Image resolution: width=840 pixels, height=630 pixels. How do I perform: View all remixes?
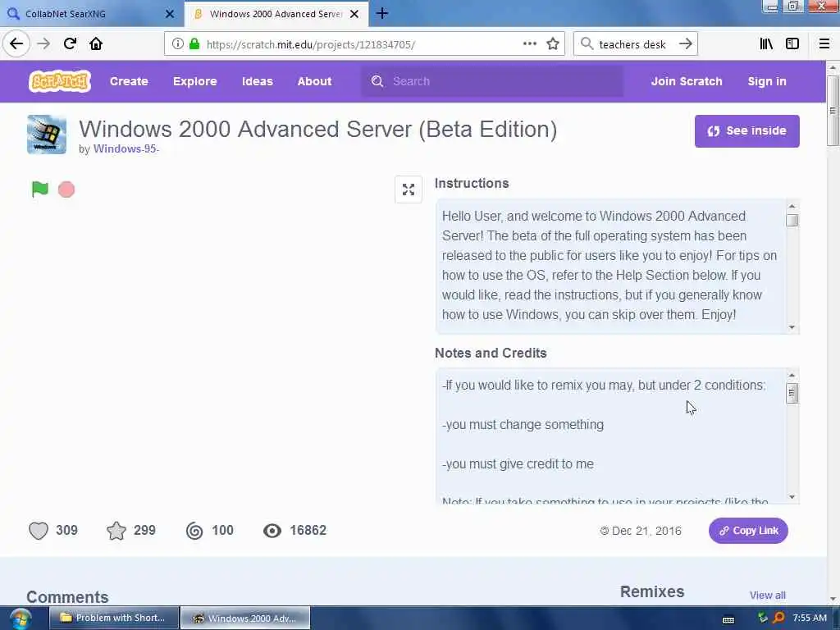tap(767, 596)
